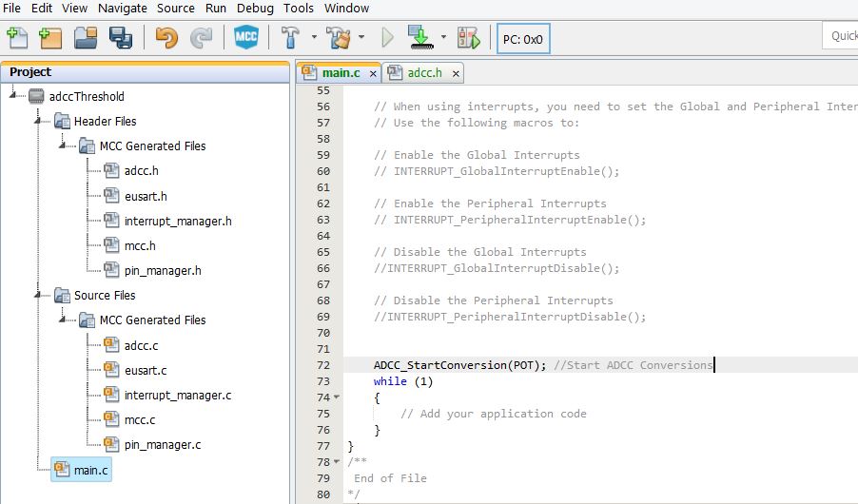Open the dropdown next to Make and Program Device
Viewport: 858px width, 504px height.
(443, 39)
